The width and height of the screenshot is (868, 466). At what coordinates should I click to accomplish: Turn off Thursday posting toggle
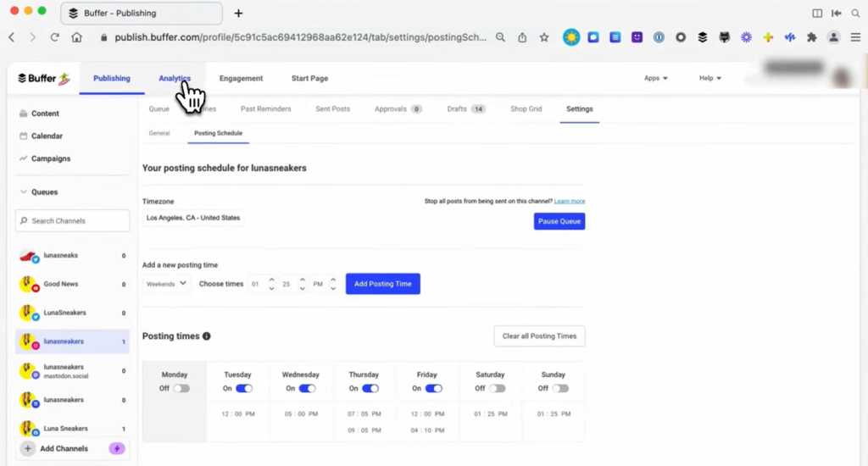370,389
